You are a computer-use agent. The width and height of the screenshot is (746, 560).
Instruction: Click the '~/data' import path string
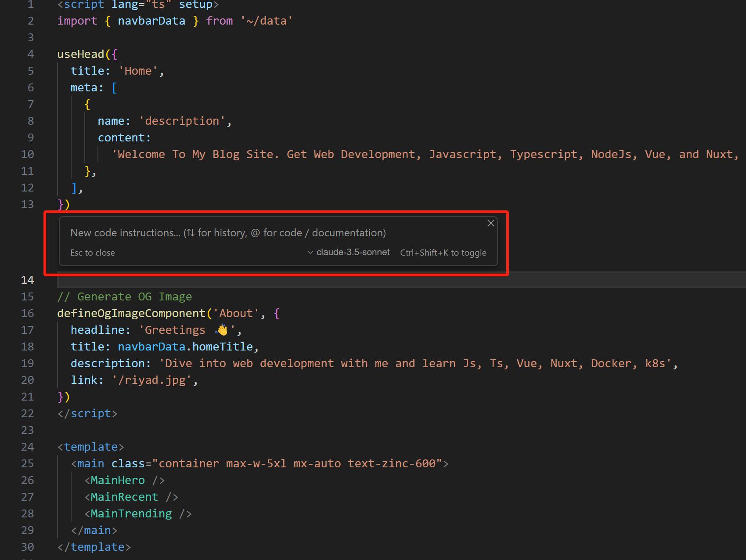(266, 21)
